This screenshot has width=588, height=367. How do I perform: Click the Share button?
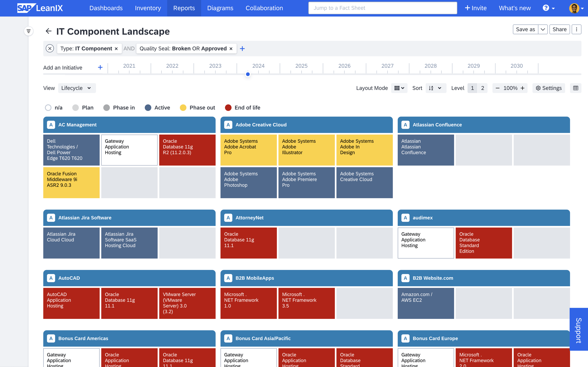pyautogui.click(x=560, y=29)
